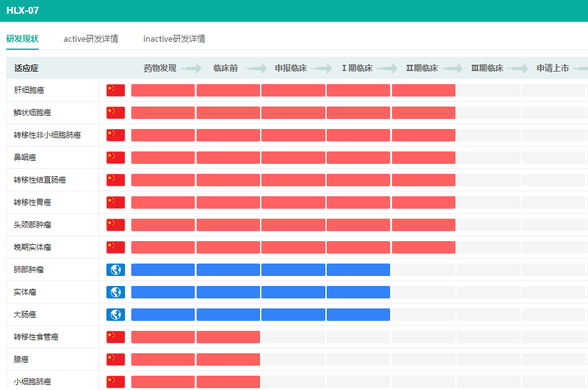Screen dimensions: 588x390
Task: Click the China flag icon for 肝细胞癌
Action: [x=115, y=90]
